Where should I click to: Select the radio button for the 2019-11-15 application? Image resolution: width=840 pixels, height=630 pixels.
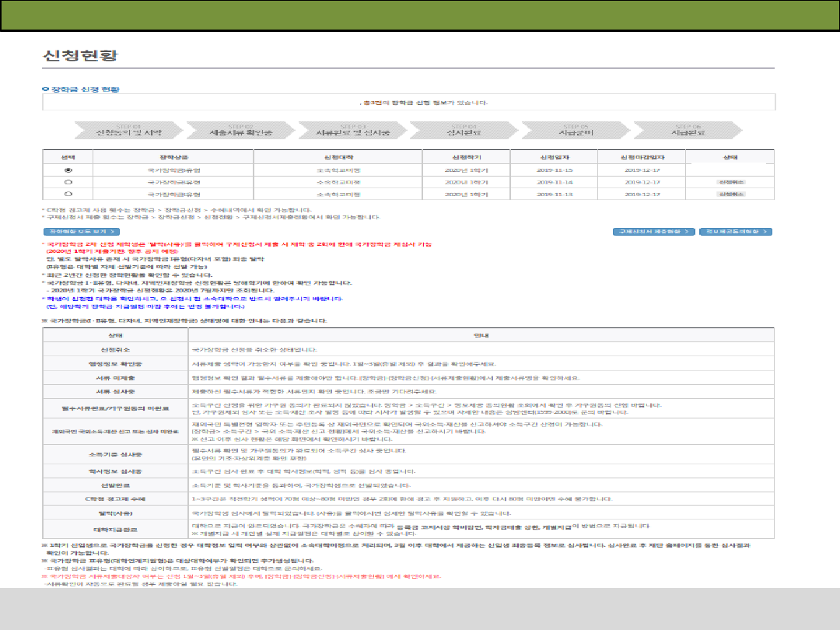[68, 169]
